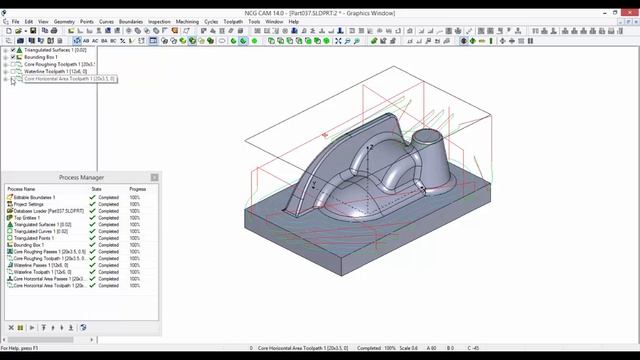The width and height of the screenshot is (640, 360).
Task: Click the application icon in title bar
Action: pyautogui.click(x=4, y=13)
